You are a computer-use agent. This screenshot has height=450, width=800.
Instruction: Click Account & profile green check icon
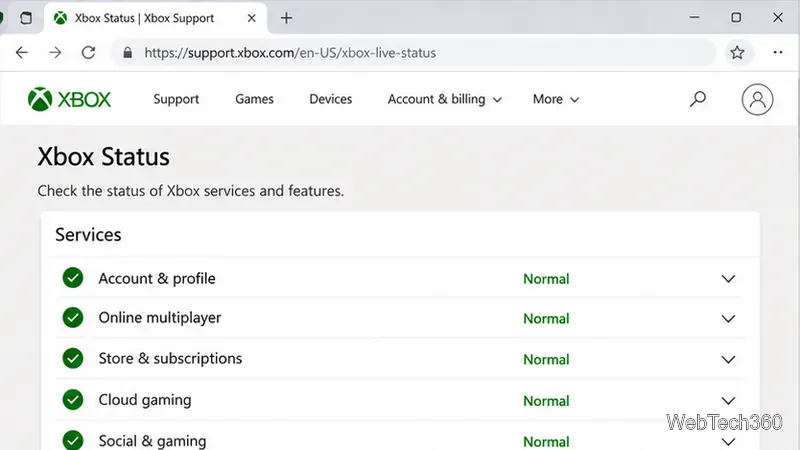pyautogui.click(x=73, y=278)
